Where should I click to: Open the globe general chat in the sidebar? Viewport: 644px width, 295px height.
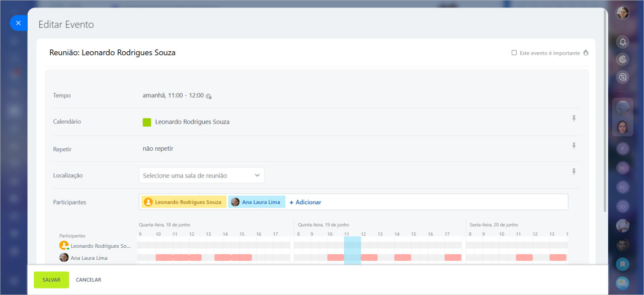coord(623,107)
